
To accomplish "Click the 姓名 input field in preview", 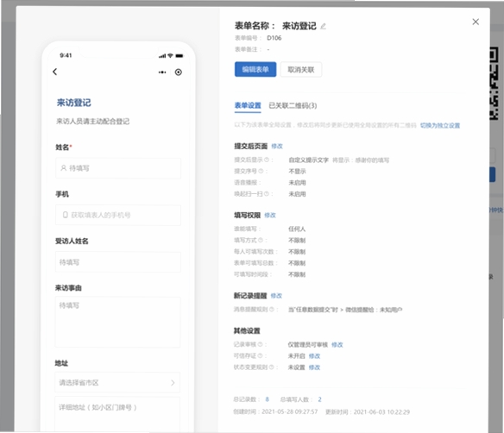I will coord(118,168).
